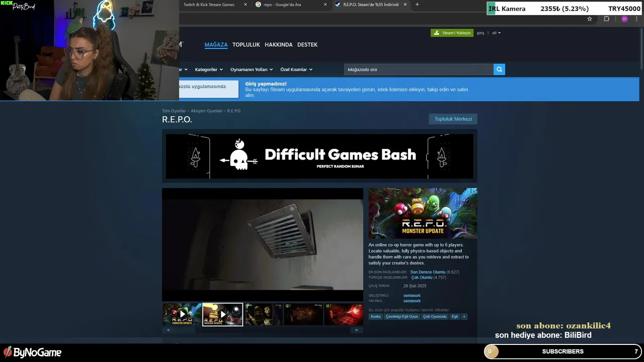Go to Tüm Oyunlar breadcrumb
The width and height of the screenshot is (644, 362).
click(174, 111)
